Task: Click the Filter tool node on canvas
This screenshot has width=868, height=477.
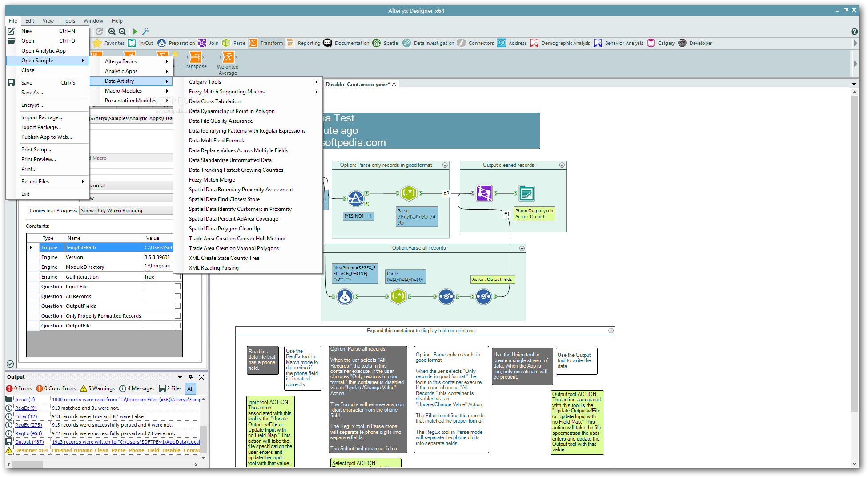Action: (x=356, y=198)
